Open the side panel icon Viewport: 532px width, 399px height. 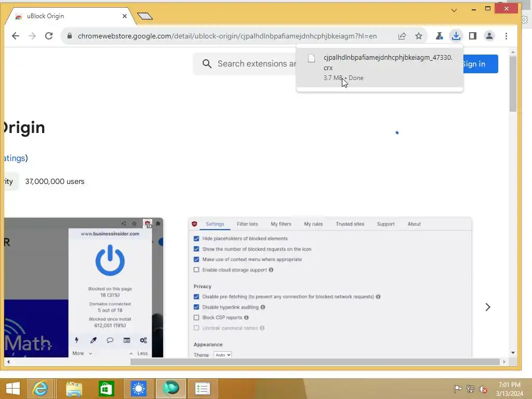(473, 36)
